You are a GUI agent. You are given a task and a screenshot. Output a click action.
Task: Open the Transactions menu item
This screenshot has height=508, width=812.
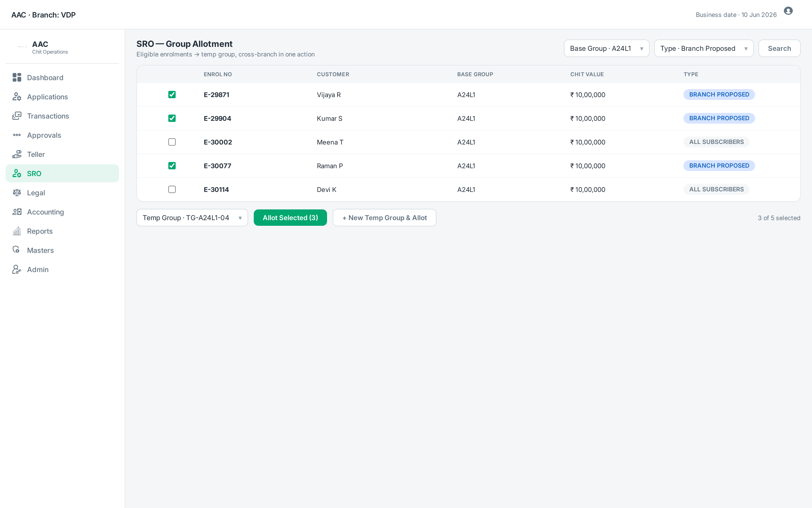62,116
